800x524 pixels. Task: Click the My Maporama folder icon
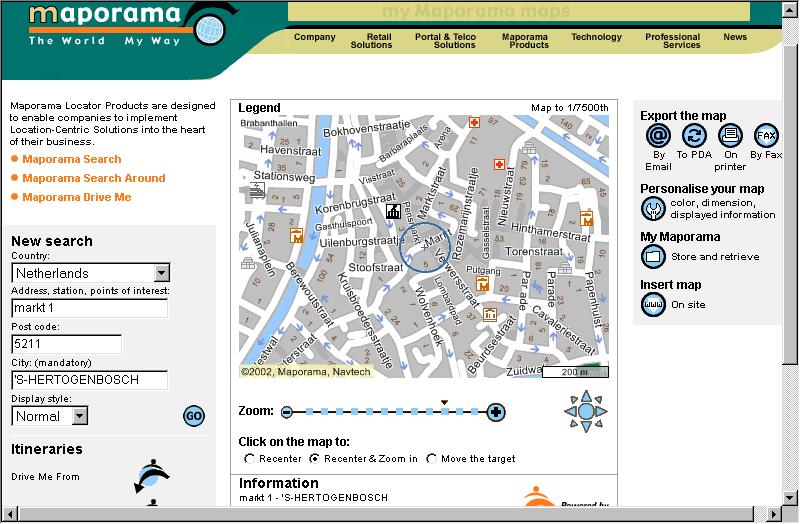click(x=653, y=257)
